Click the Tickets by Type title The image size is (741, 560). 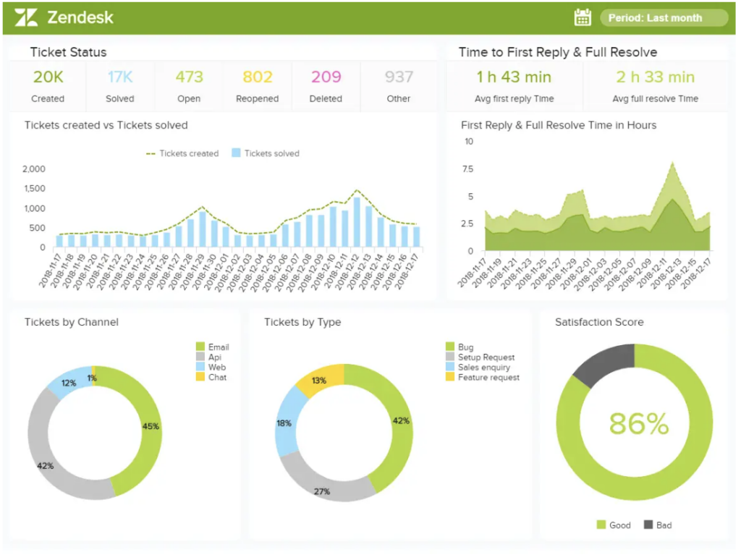tap(302, 322)
